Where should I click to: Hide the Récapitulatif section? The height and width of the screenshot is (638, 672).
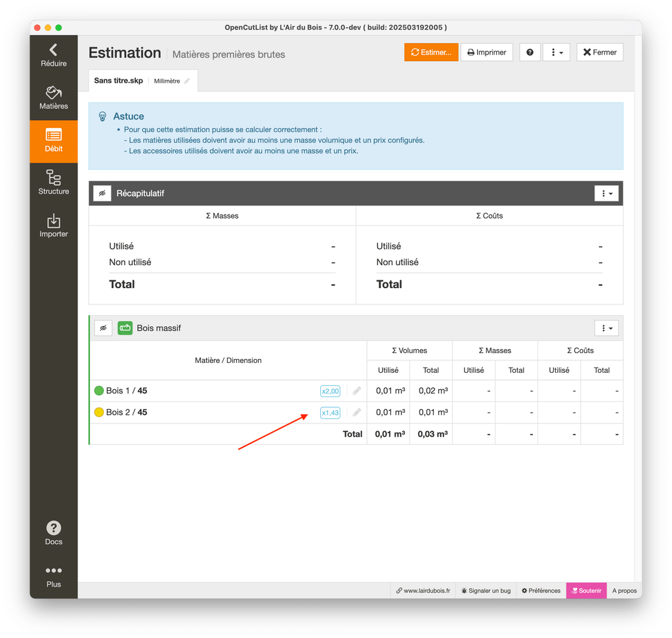coord(102,194)
